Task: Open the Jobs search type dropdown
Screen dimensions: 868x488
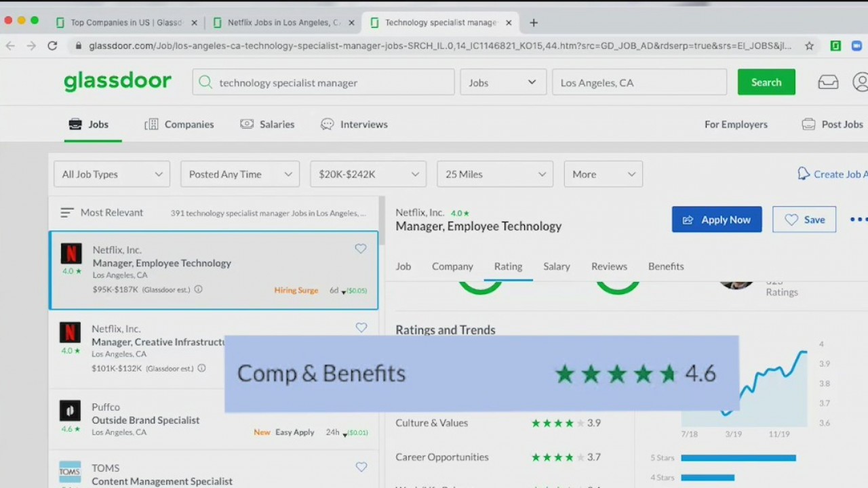Action: [502, 82]
